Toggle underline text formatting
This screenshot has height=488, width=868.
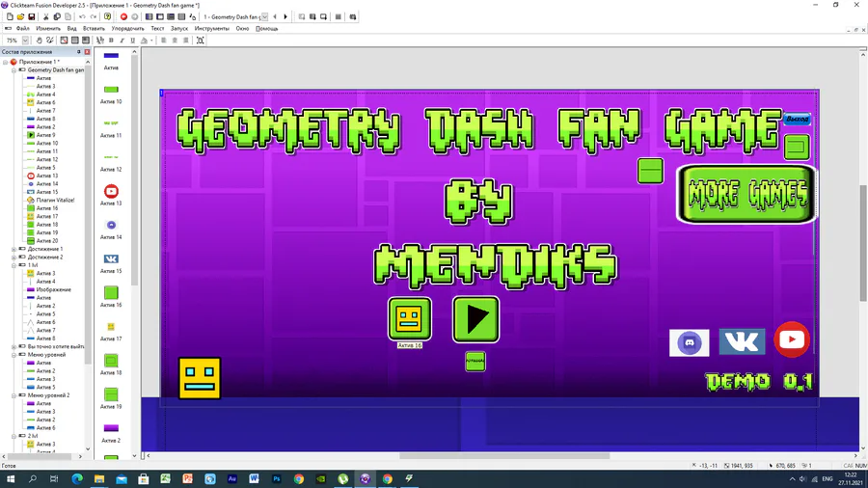click(x=133, y=41)
